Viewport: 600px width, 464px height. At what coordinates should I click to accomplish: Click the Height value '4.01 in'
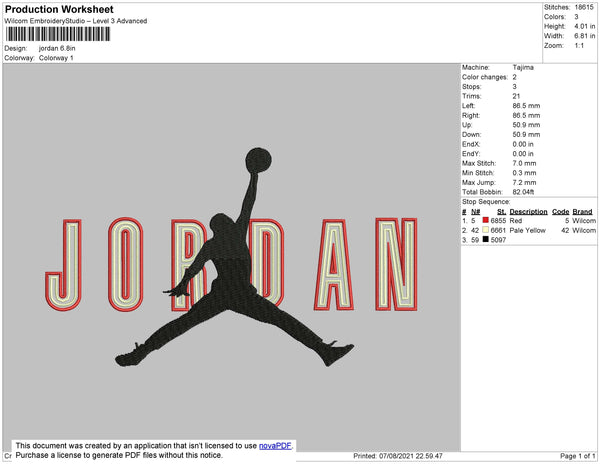(585, 26)
